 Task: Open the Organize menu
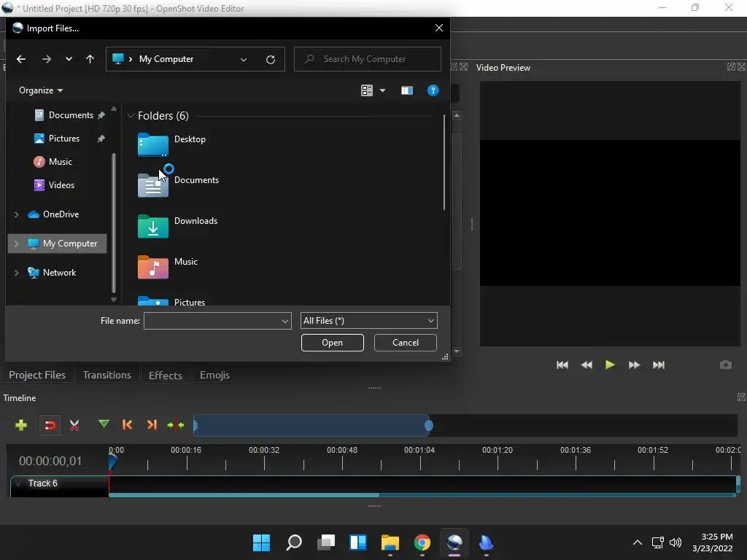(41, 90)
